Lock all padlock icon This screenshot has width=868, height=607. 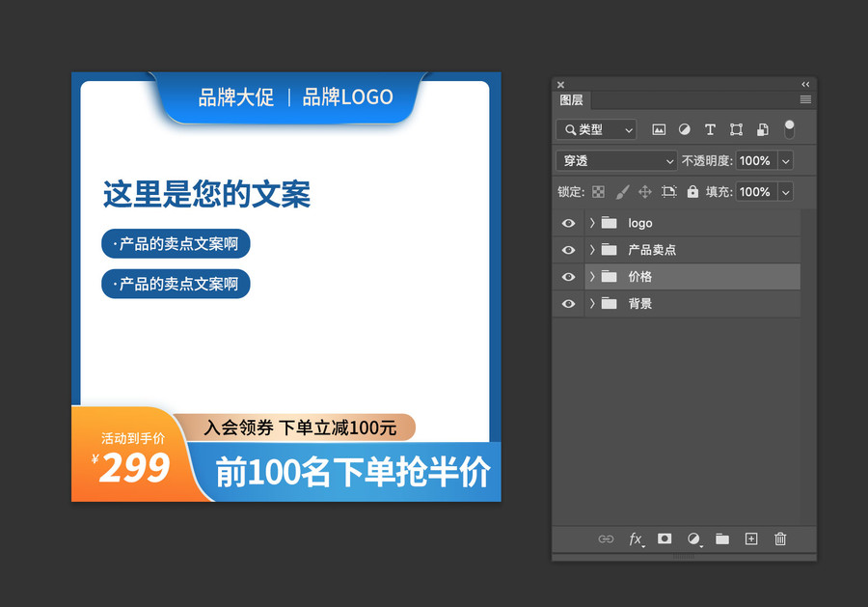pos(692,192)
